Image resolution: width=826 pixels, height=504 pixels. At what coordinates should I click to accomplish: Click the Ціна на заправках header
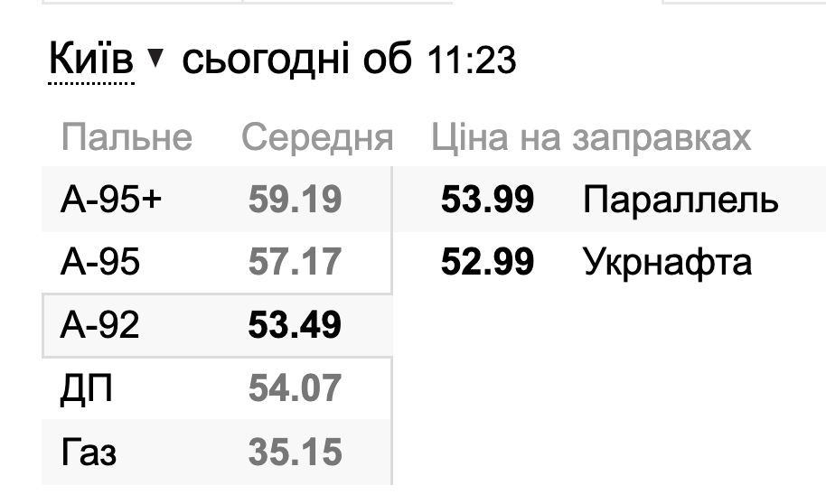[x=591, y=139]
